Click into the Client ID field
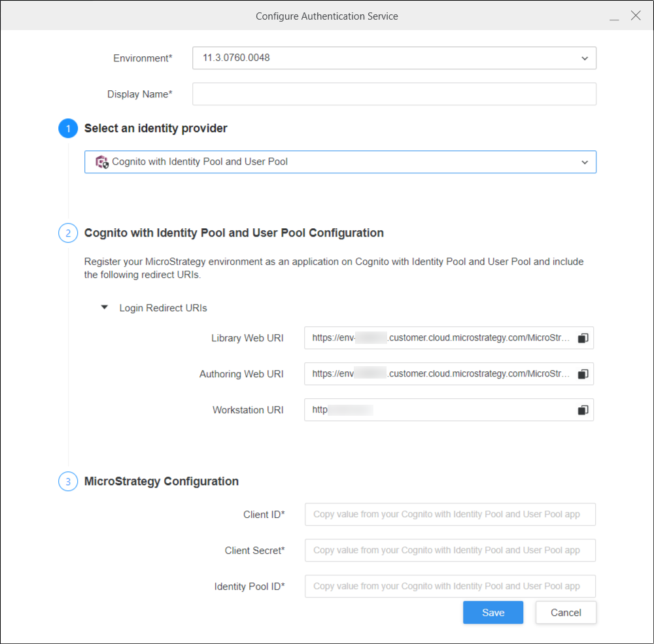The width and height of the screenshot is (654, 644). [450, 515]
